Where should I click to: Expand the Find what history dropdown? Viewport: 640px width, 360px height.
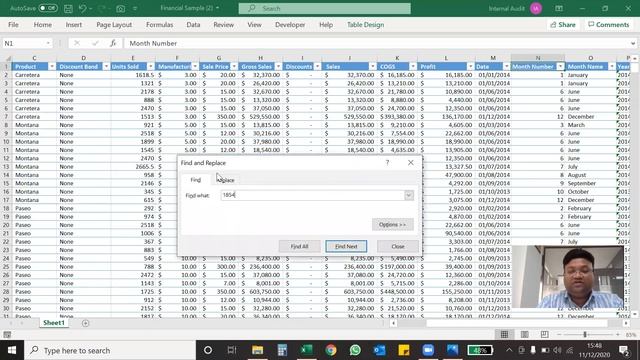pyautogui.click(x=409, y=195)
